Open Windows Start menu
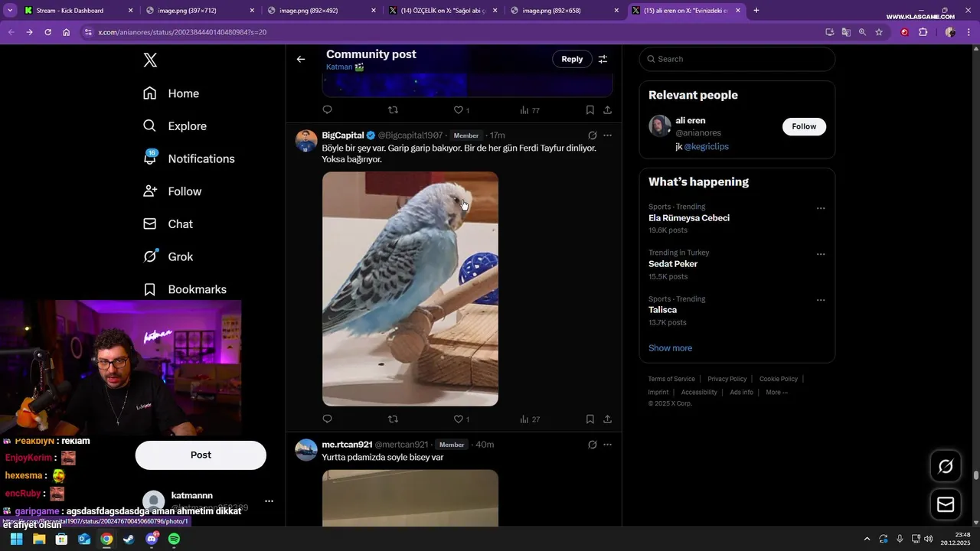Image resolution: width=980 pixels, height=551 pixels. 16,540
